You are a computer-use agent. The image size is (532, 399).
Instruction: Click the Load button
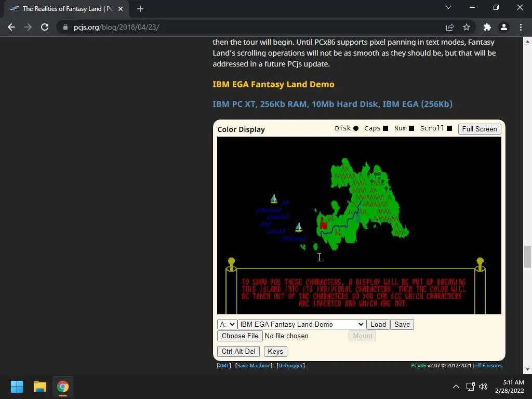pos(378,324)
